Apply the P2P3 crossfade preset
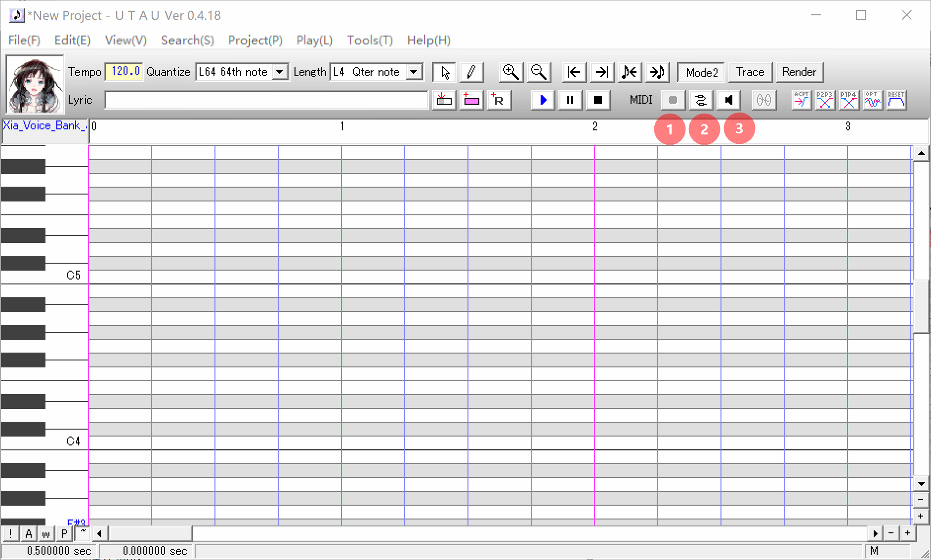 pos(825,100)
